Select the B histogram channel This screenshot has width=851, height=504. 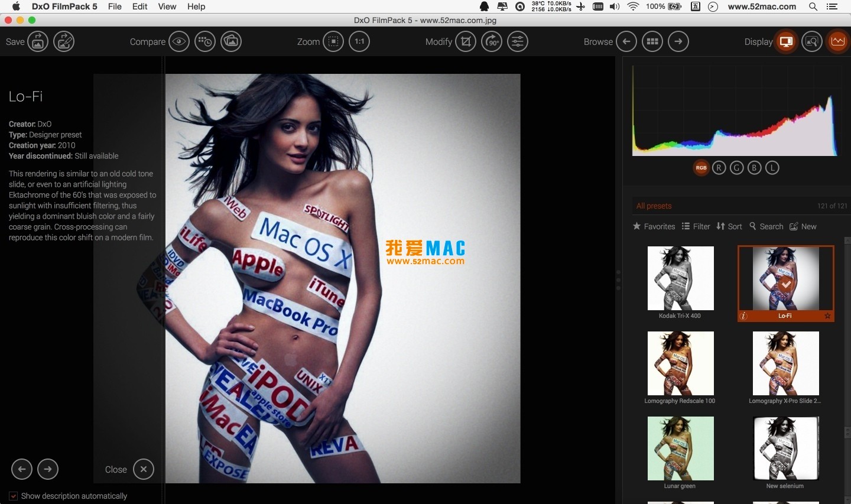[754, 168]
